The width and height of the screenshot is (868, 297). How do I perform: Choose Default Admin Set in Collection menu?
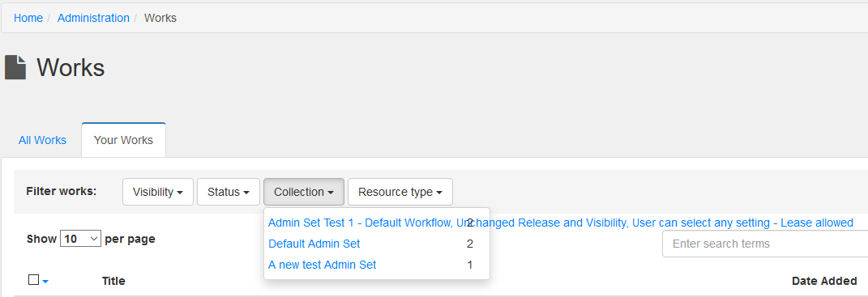click(314, 244)
